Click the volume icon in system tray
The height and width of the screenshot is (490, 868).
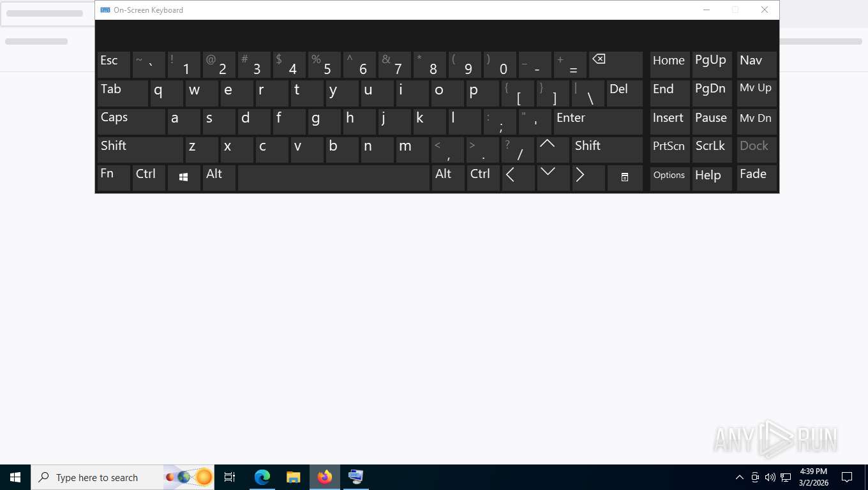[x=770, y=477]
